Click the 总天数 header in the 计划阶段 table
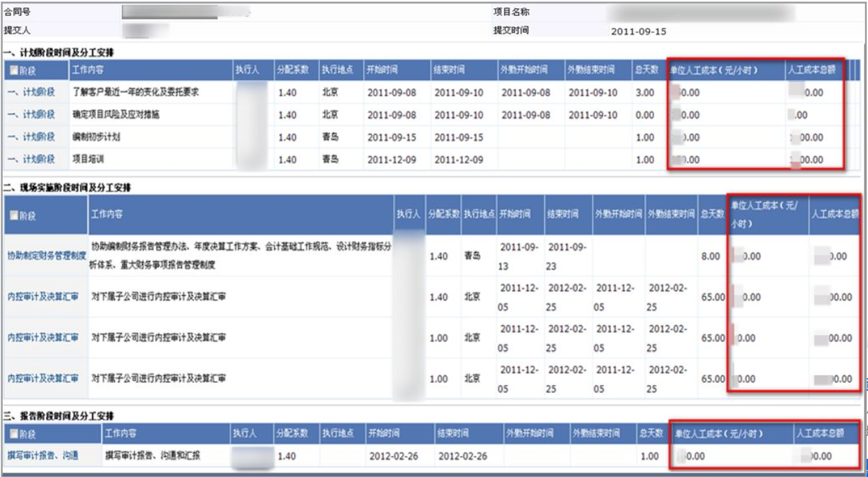 (x=646, y=71)
